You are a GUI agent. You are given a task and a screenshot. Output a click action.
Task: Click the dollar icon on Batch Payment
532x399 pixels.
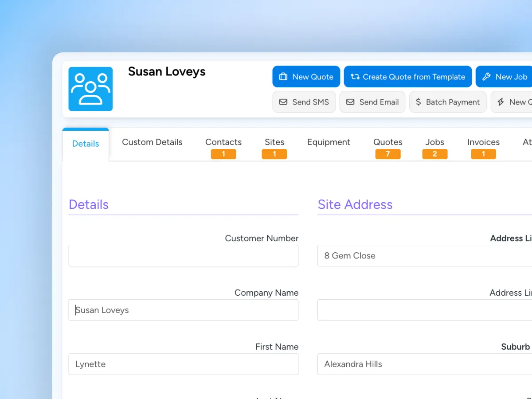[419, 102]
